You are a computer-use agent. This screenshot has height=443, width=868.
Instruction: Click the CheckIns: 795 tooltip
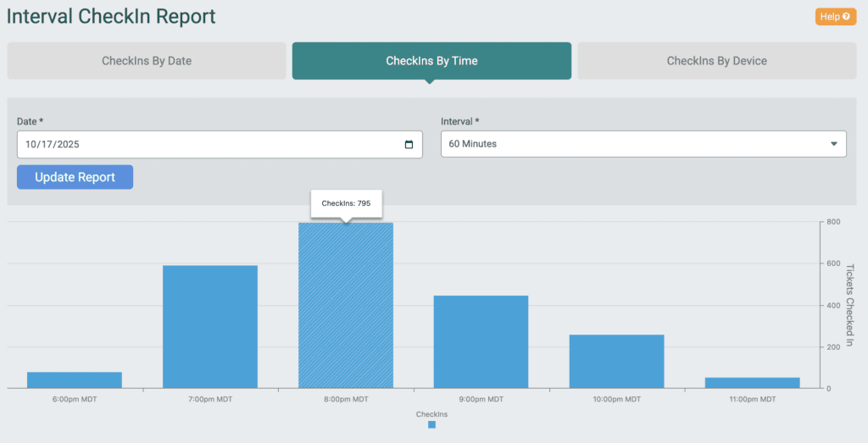pos(346,203)
